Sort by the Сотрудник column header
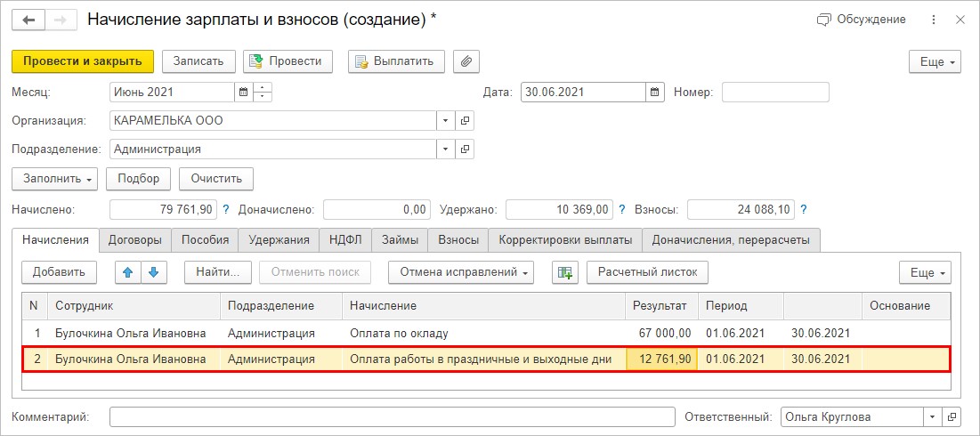The height and width of the screenshot is (436, 980). (134, 305)
